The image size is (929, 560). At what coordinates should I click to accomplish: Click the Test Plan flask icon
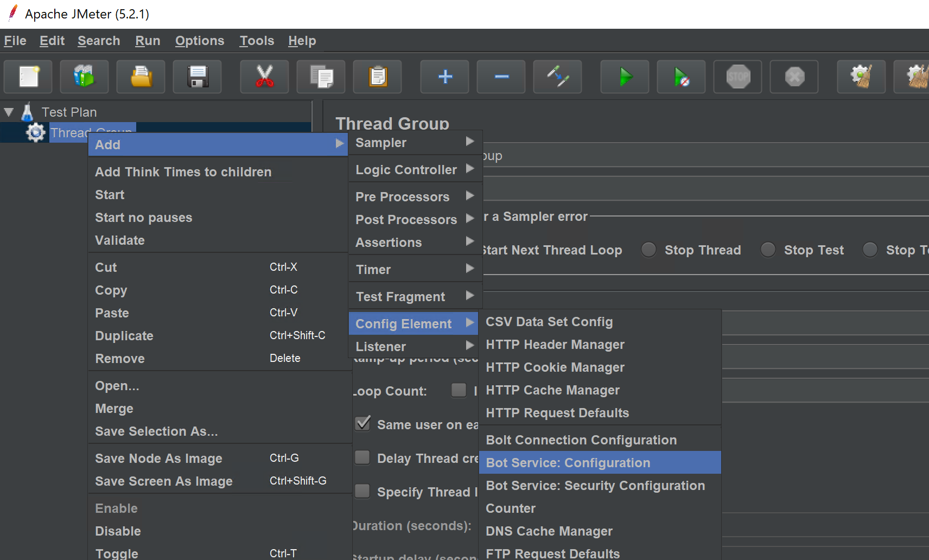(27, 112)
